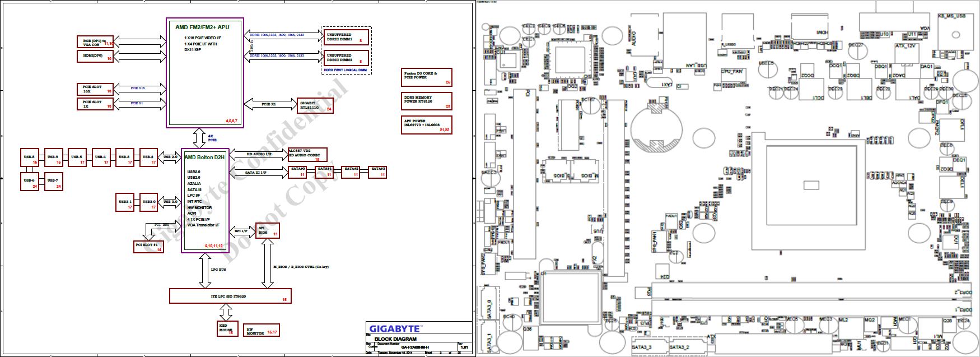980x357 pixels.
Task: Select the PCI SLOT #1 block
Action: tap(148, 247)
